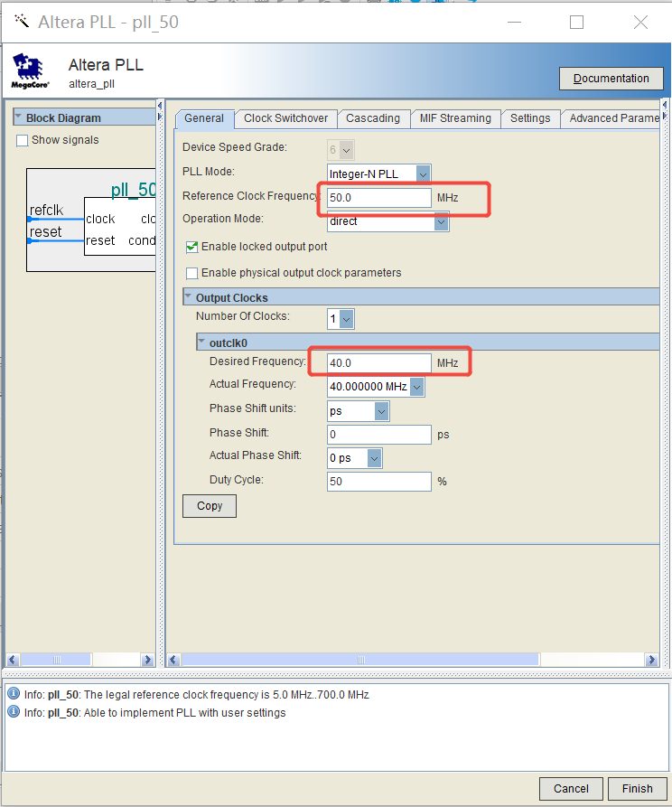The image size is (672, 807).
Task: Switch to the Clock Switchover tab
Action: pos(286,118)
